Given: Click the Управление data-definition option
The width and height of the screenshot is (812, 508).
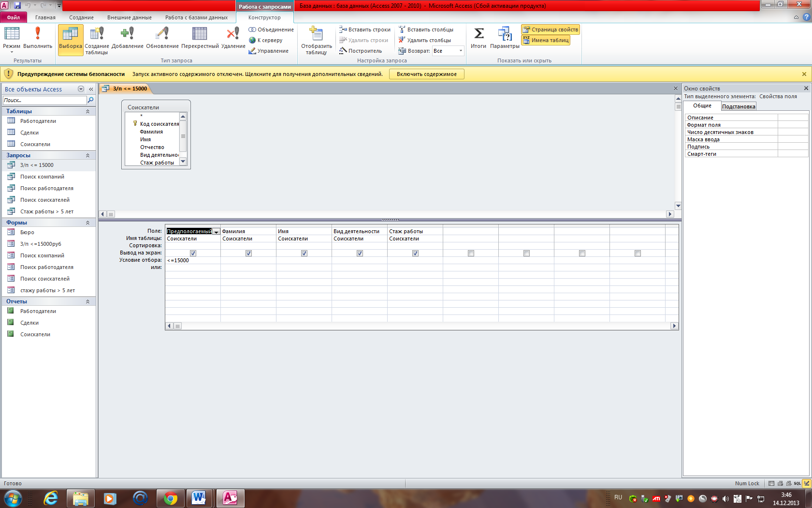Looking at the screenshot, I should point(268,51).
